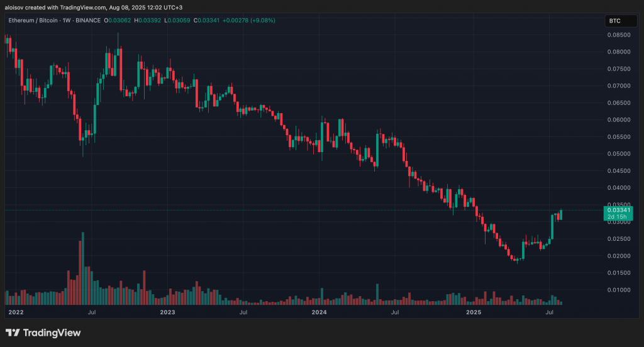Click the TradingView wordmark text
644x347 pixels.
coord(52,333)
